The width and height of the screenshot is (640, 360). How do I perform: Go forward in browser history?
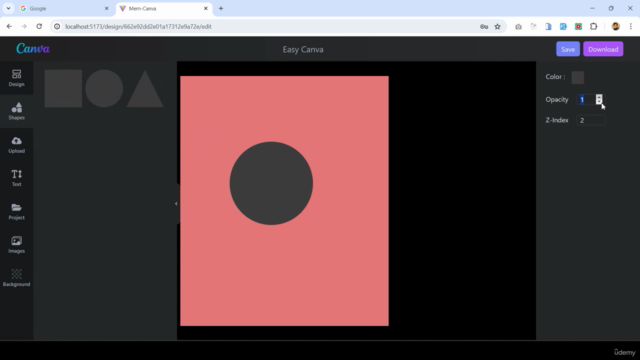pyautogui.click(x=24, y=26)
